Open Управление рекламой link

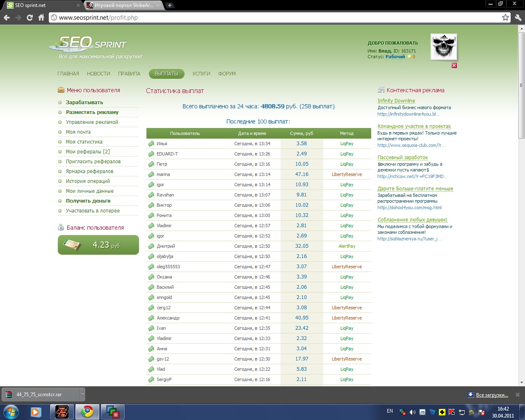click(x=92, y=122)
